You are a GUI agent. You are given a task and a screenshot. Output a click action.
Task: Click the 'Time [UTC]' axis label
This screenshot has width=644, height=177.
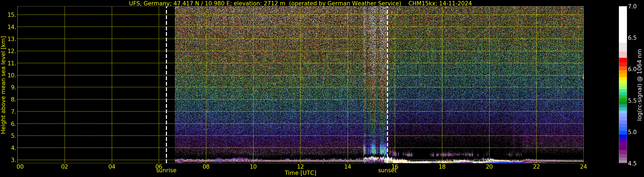click(x=300, y=173)
